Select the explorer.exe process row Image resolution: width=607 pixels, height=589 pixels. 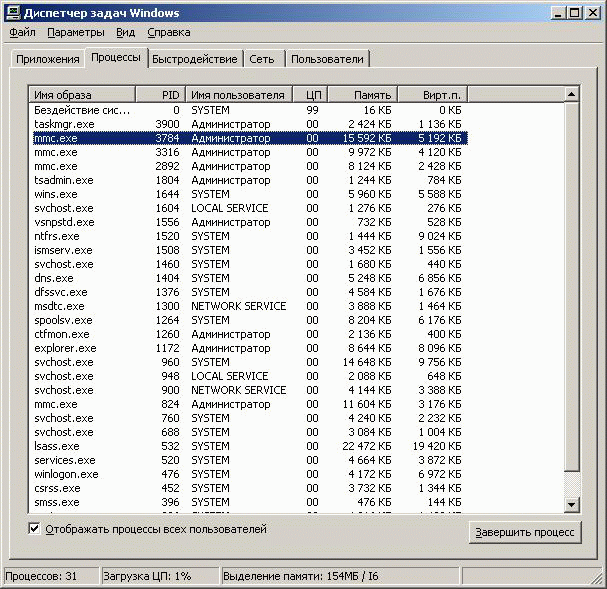(x=65, y=348)
